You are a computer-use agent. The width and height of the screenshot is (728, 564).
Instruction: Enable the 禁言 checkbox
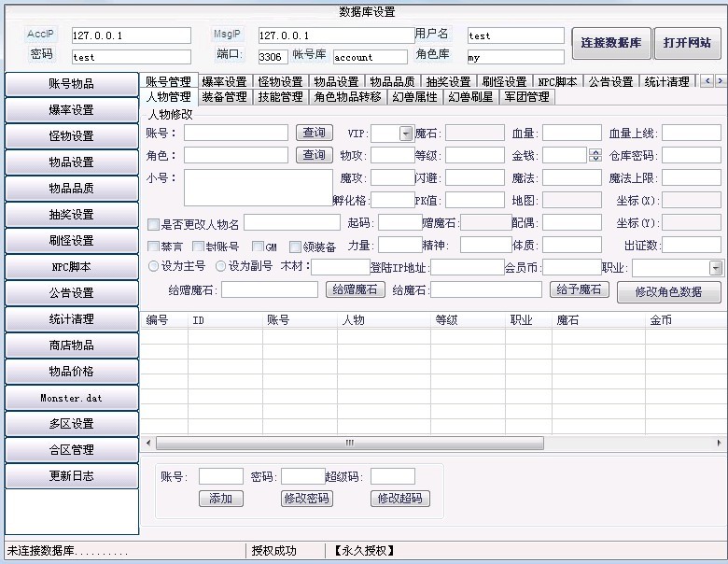154,247
